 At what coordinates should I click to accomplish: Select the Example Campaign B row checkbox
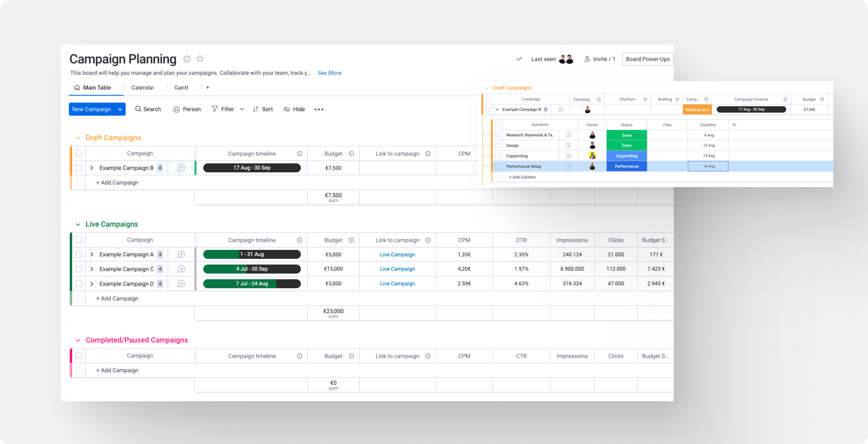click(79, 168)
